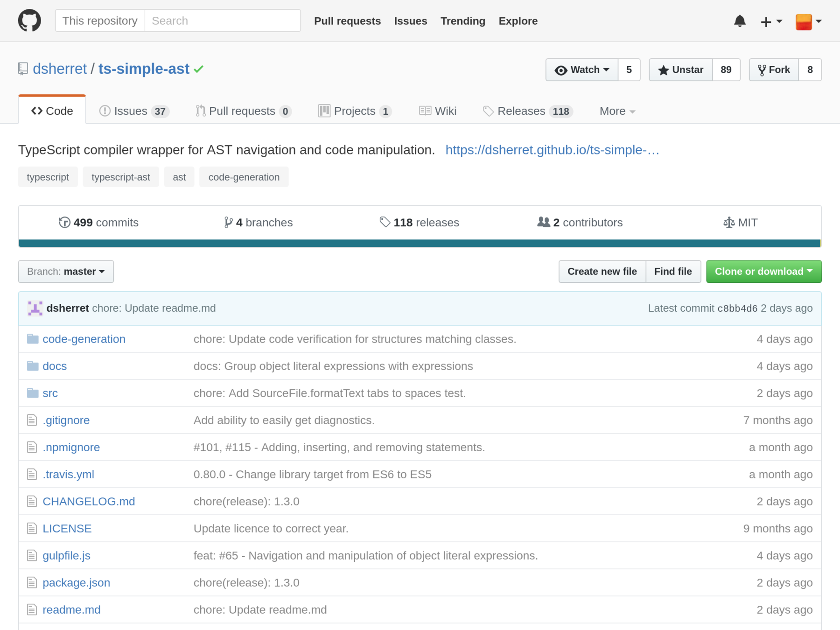Fork the repository
Image resolution: width=840 pixels, height=630 pixels.
[774, 70]
